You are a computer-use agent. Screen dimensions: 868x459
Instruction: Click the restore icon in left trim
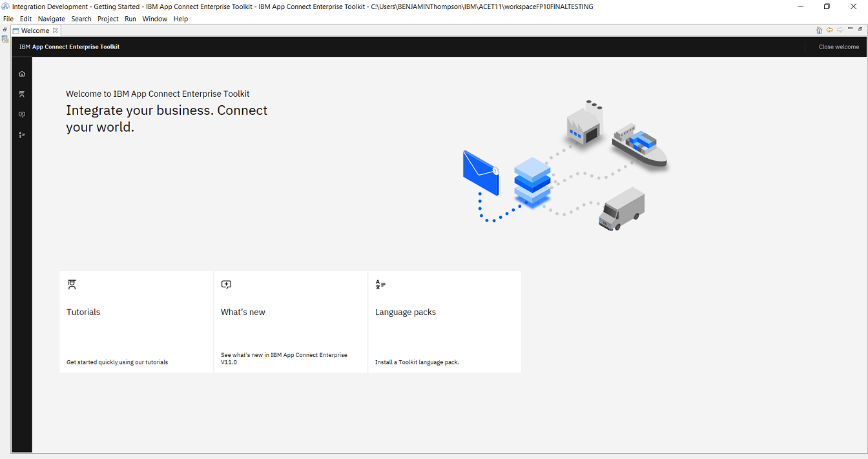click(x=5, y=30)
